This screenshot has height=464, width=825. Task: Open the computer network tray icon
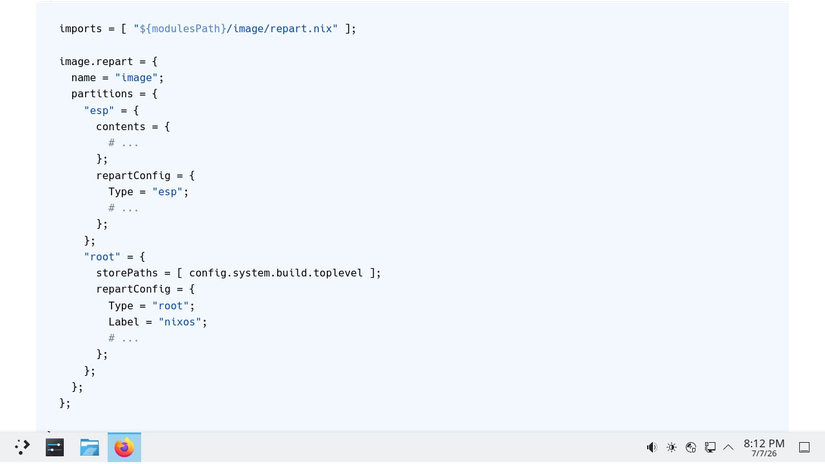pos(710,447)
